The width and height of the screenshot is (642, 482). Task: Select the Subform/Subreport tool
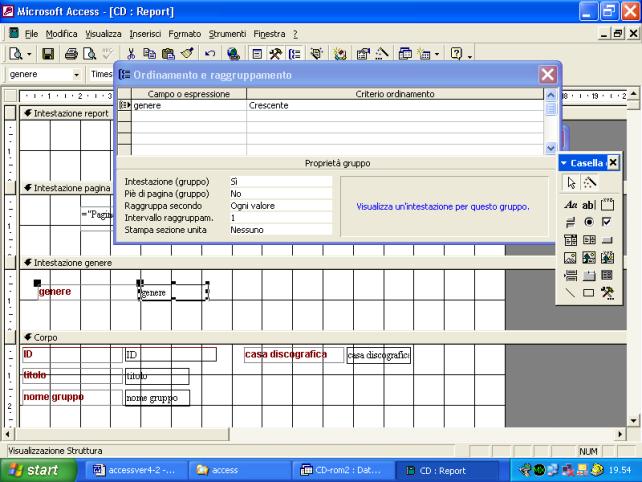pos(607,275)
